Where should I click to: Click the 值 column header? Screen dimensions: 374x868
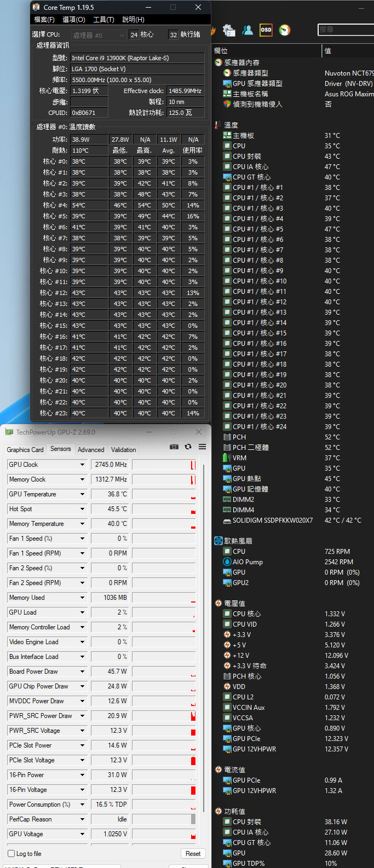349,50
